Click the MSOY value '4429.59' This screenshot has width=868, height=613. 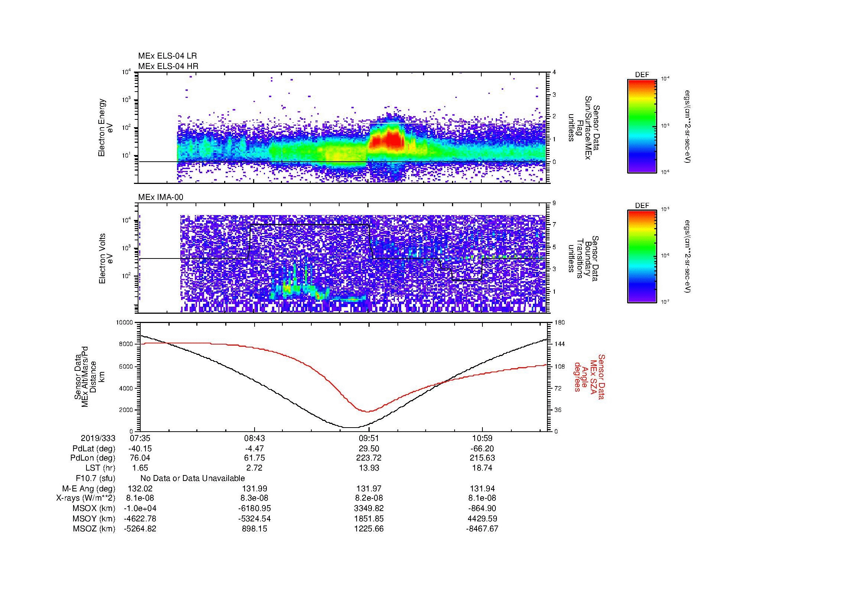(x=482, y=518)
